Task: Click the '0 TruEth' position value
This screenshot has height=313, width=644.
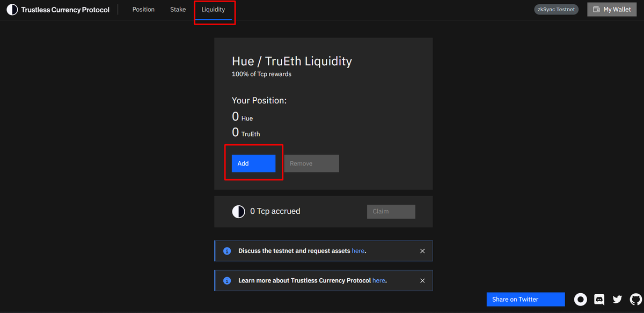Action: pos(246,133)
